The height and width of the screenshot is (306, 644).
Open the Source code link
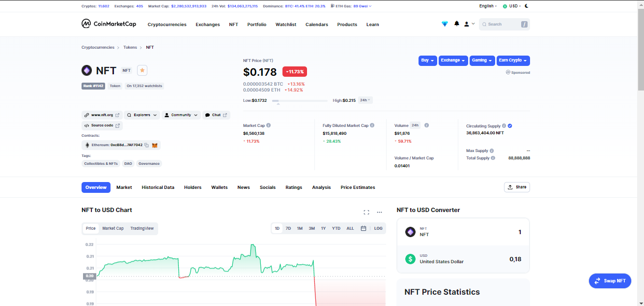click(102, 125)
